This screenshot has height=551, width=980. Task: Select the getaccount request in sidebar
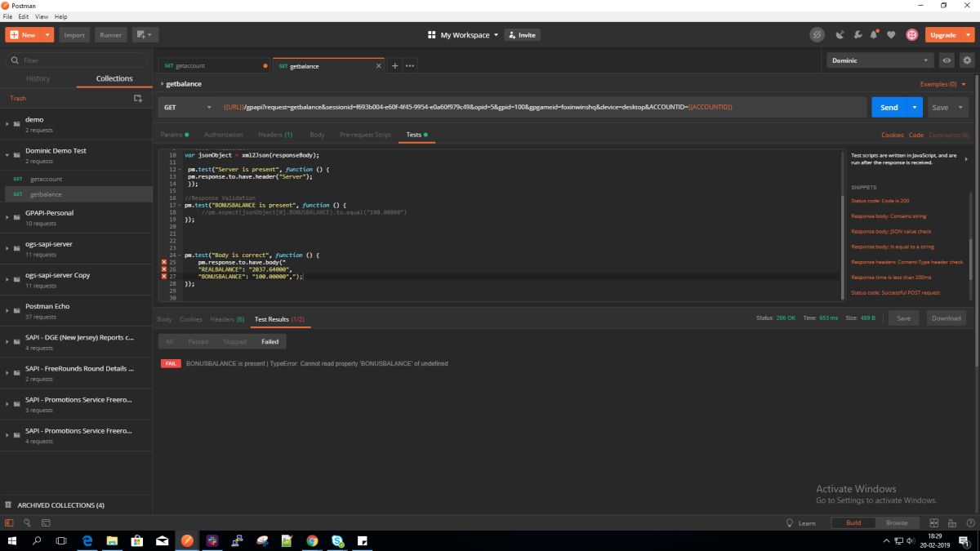(x=76, y=179)
